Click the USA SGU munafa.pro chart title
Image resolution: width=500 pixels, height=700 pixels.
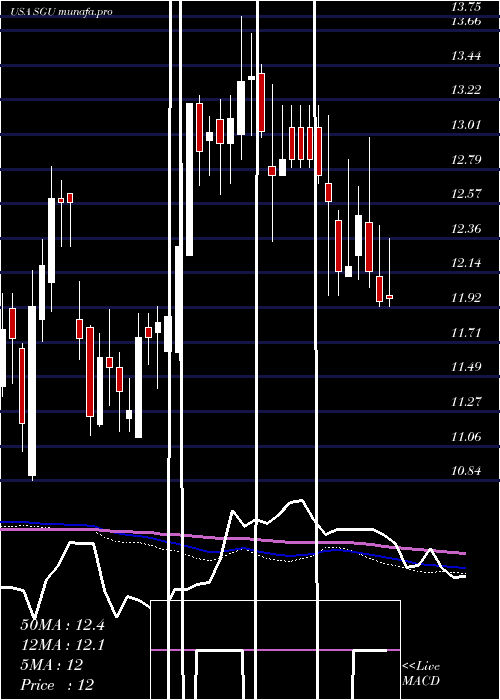(x=62, y=12)
